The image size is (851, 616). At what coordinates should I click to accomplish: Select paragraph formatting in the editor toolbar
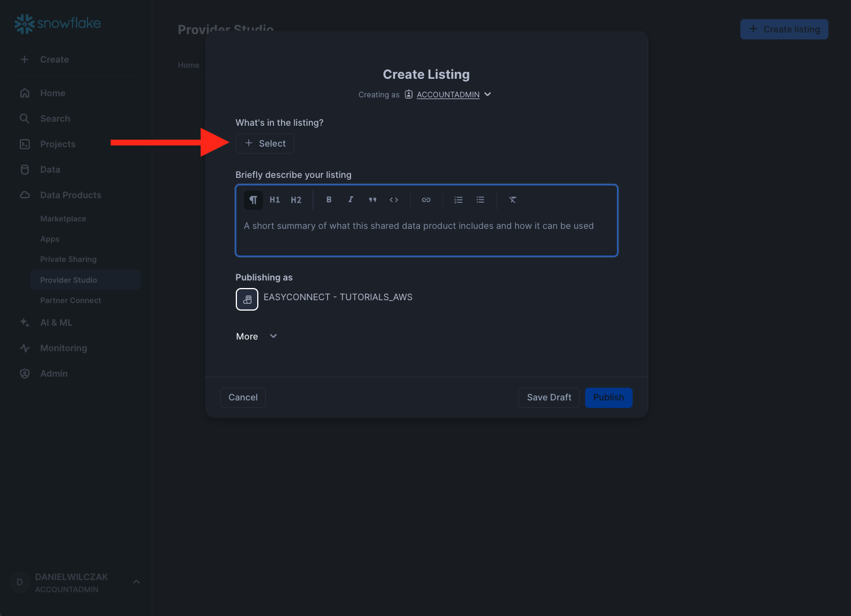point(253,200)
